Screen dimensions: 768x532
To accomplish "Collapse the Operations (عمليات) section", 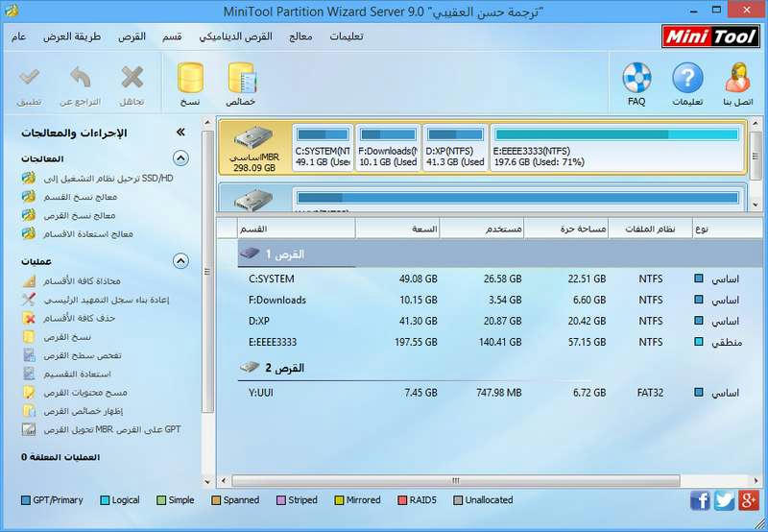I will coord(180,261).
